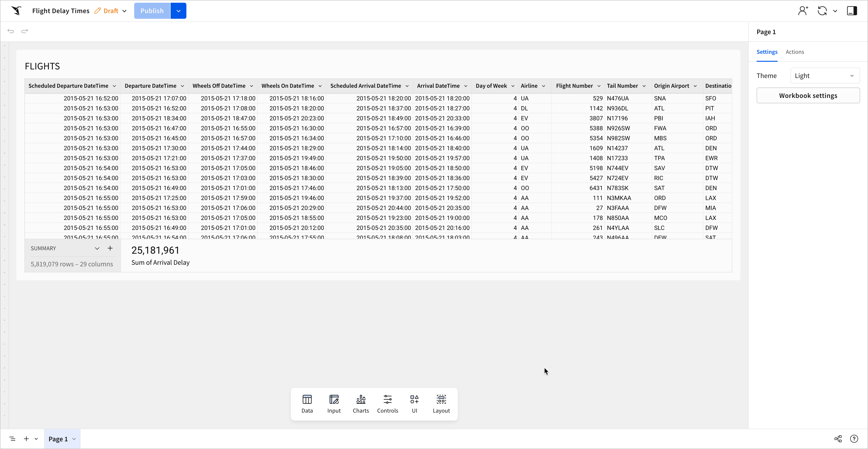This screenshot has height=449, width=868.
Task: Open the UI elements menu
Action: (x=414, y=404)
